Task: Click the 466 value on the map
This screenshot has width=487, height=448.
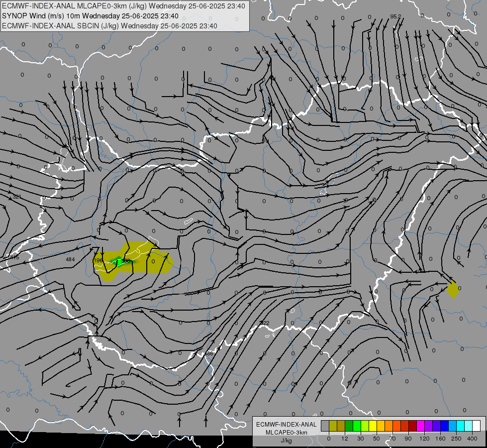Action: 209,353
